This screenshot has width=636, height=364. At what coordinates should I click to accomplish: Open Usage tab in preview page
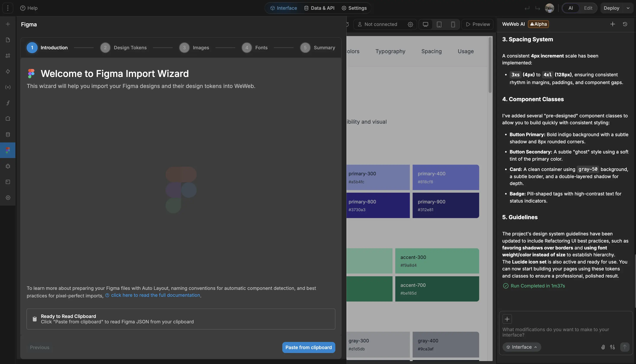click(466, 51)
